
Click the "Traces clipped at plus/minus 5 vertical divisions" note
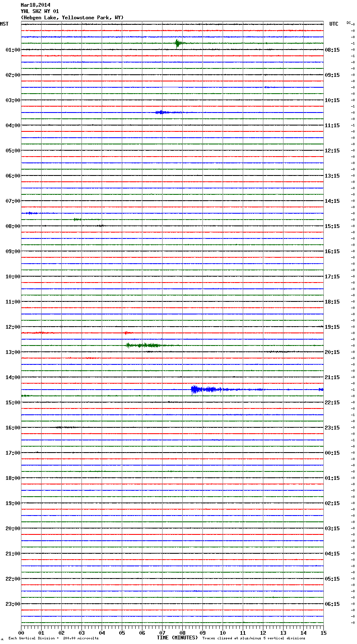point(254,639)
